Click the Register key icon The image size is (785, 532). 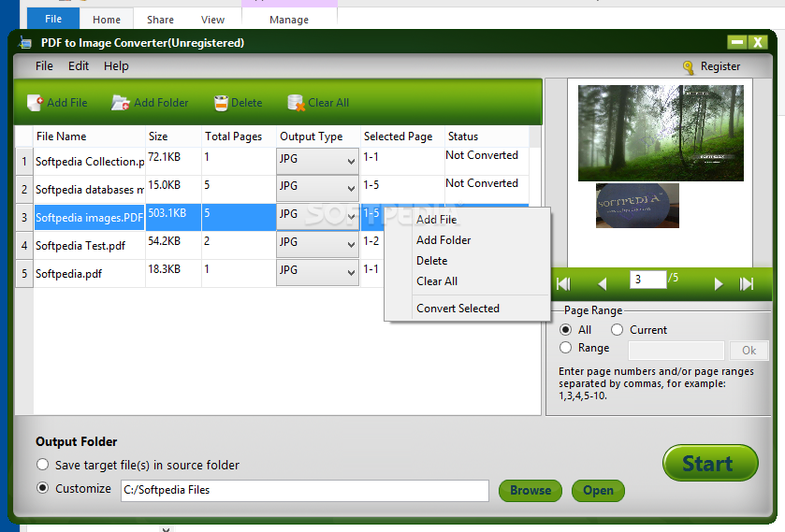[689, 67]
